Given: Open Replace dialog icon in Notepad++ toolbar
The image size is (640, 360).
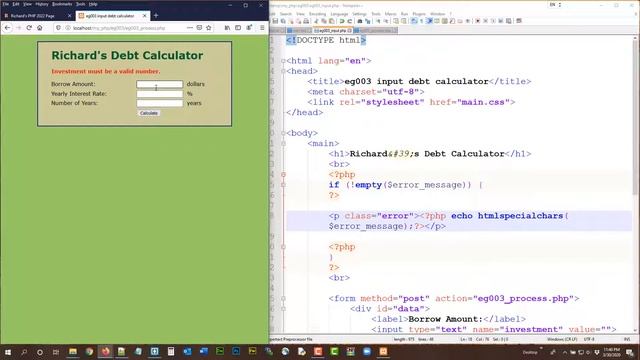Looking at the screenshot, I should [367, 21].
